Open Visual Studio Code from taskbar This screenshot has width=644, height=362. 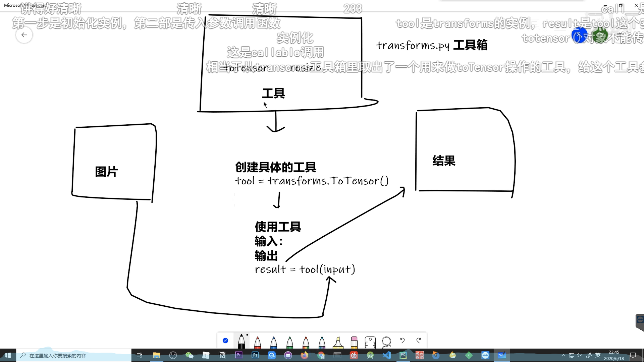(x=387, y=355)
